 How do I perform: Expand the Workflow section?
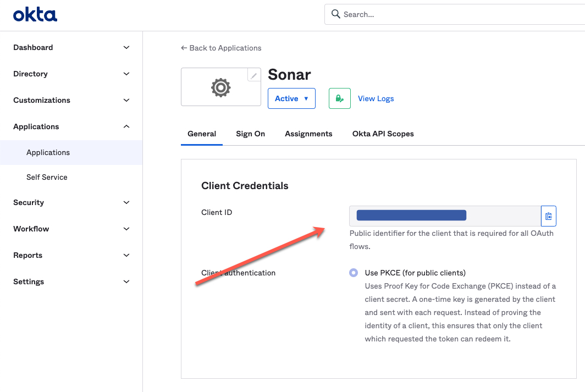(x=71, y=229)
